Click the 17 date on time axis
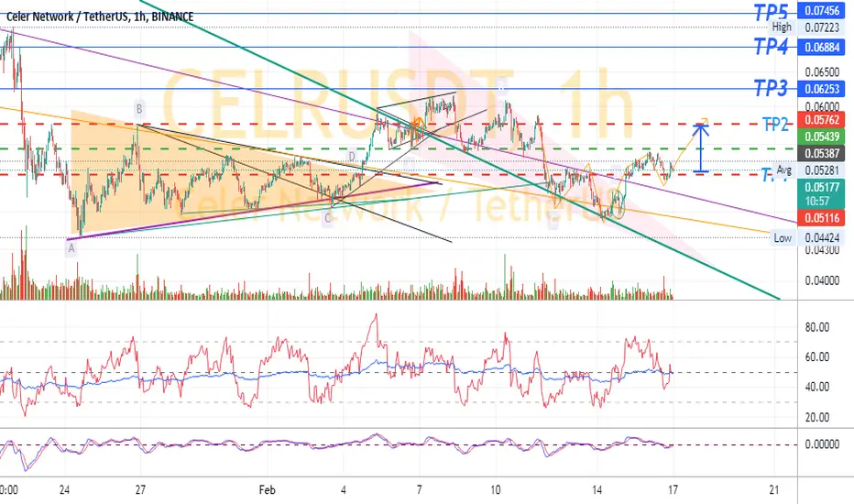 click(x=673, y=490)
